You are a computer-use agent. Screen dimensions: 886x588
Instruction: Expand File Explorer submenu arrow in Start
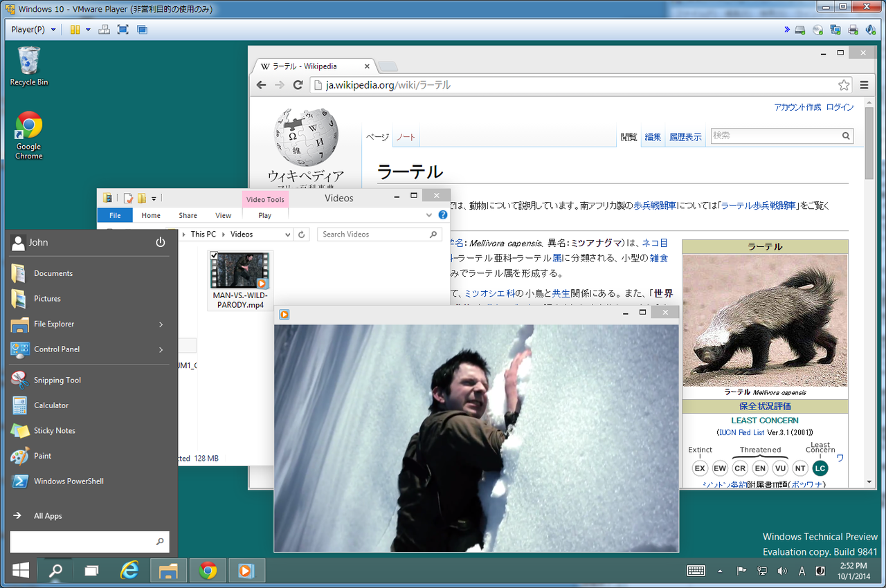click(x=161, y=324)
